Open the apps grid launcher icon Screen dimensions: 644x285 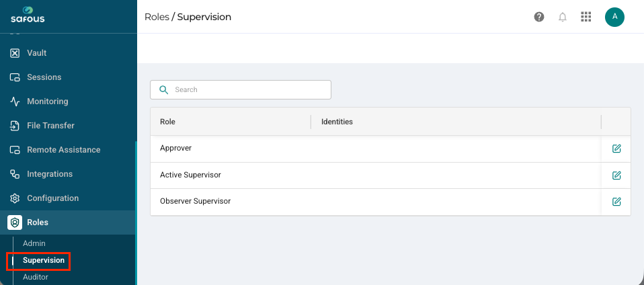click(x=586, y=17)
